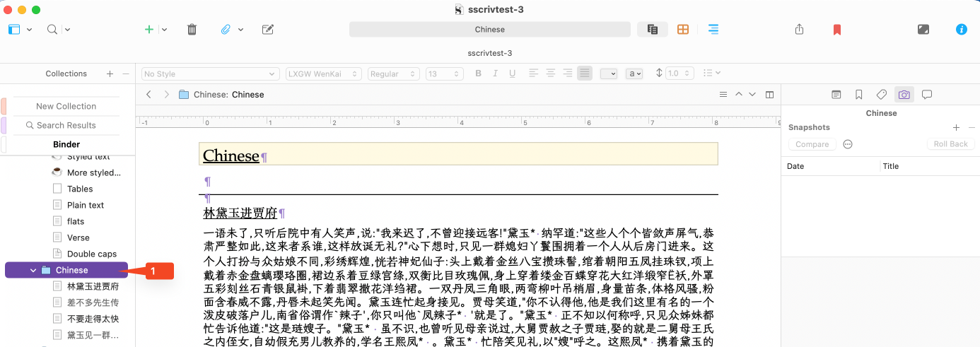Open the inspector Comments bubble icon
Image resolution: width=980 pixels, height=347 pixels.
tap(927, 94)
